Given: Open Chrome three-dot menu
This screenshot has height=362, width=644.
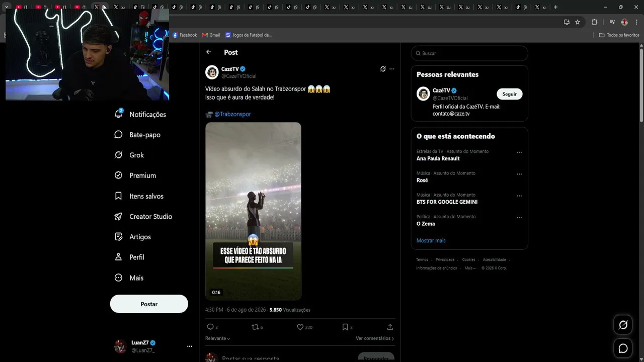Looking at the screenshot, I should click(637, 22).
